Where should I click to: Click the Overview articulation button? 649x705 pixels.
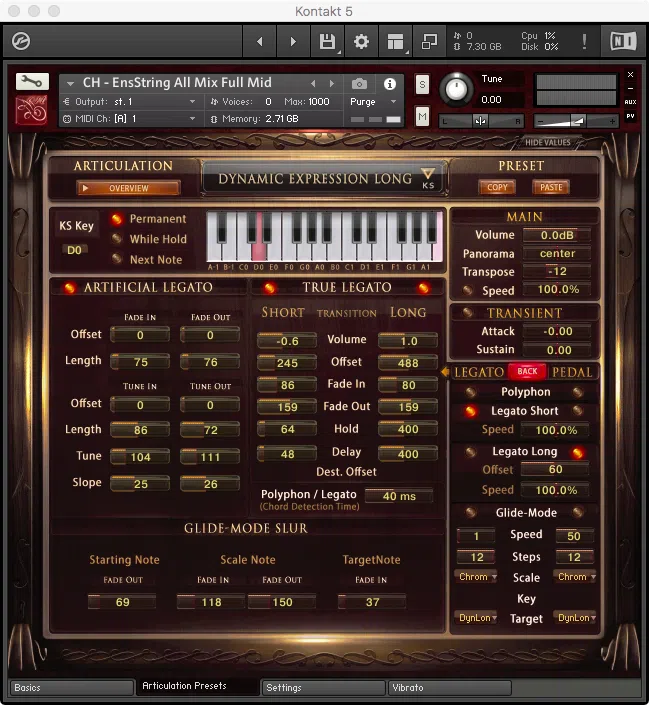(128, 188)
